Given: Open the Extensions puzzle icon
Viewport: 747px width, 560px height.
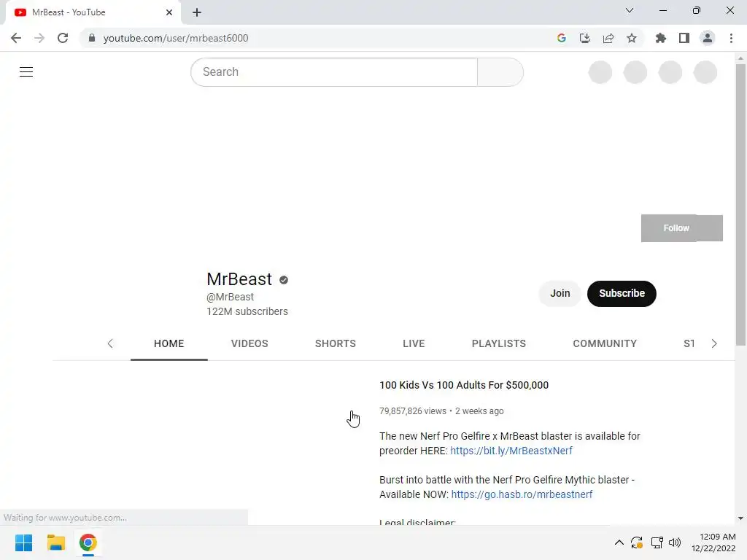Looking at the screenshot, I should coord(661,38).
